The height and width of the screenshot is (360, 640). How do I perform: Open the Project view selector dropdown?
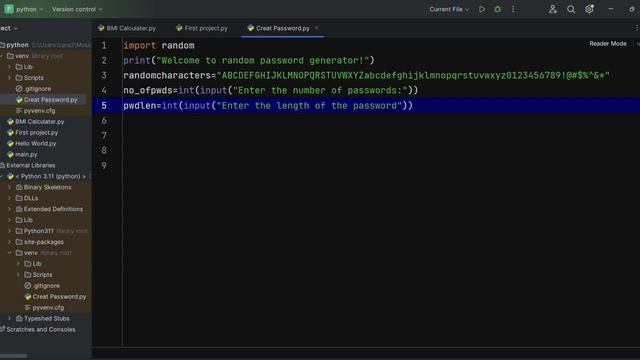click(x=9, y=28)
